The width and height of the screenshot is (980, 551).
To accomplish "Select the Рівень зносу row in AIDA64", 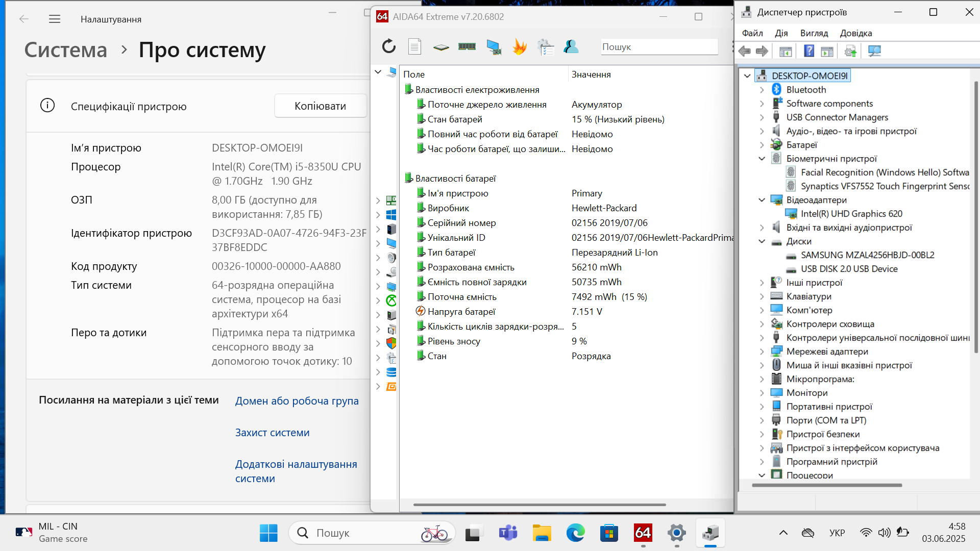I will click(x=567, y=341).
